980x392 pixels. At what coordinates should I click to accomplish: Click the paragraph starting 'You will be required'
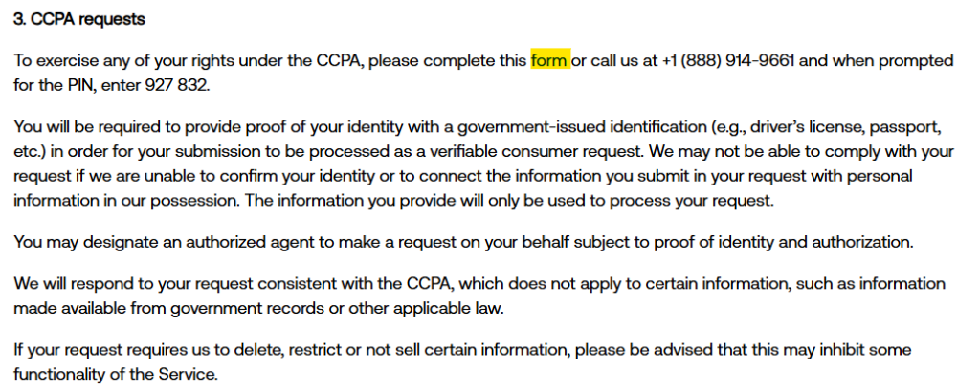pos(383,163)
